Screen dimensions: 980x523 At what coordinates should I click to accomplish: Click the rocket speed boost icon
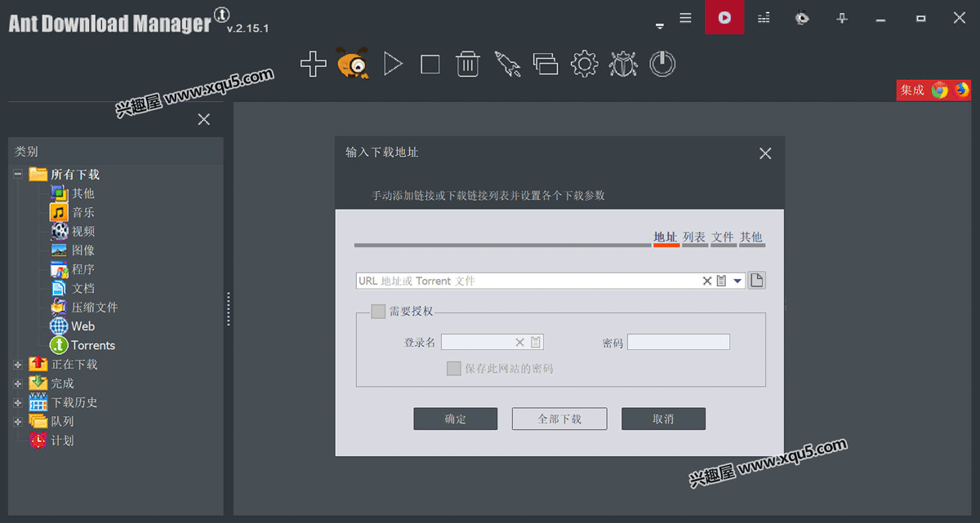(x=507, y=64)
